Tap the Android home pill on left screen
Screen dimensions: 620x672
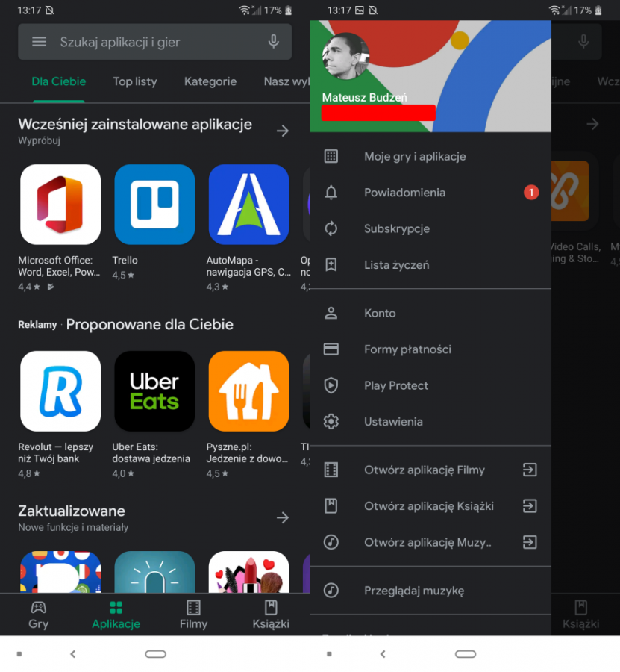(155, 653)
